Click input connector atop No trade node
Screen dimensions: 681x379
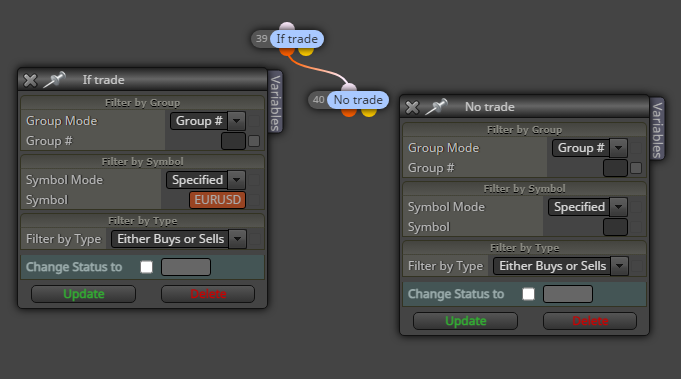coord(349,88)
